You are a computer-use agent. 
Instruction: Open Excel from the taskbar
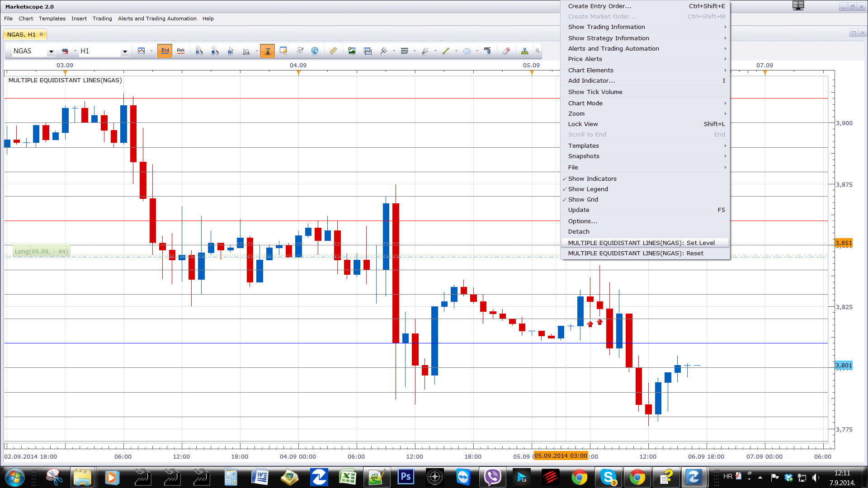coord(348,477)
